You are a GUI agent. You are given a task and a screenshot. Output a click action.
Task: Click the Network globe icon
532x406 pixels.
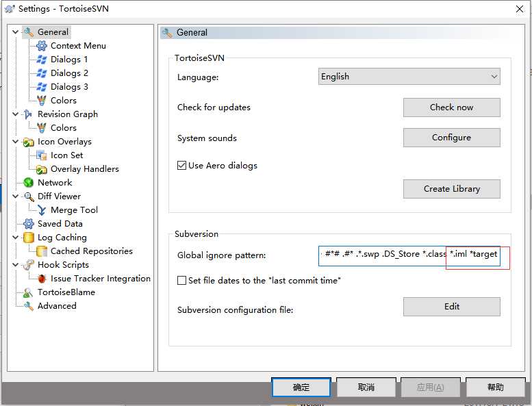pyautogui.click(x=29, y=183)
